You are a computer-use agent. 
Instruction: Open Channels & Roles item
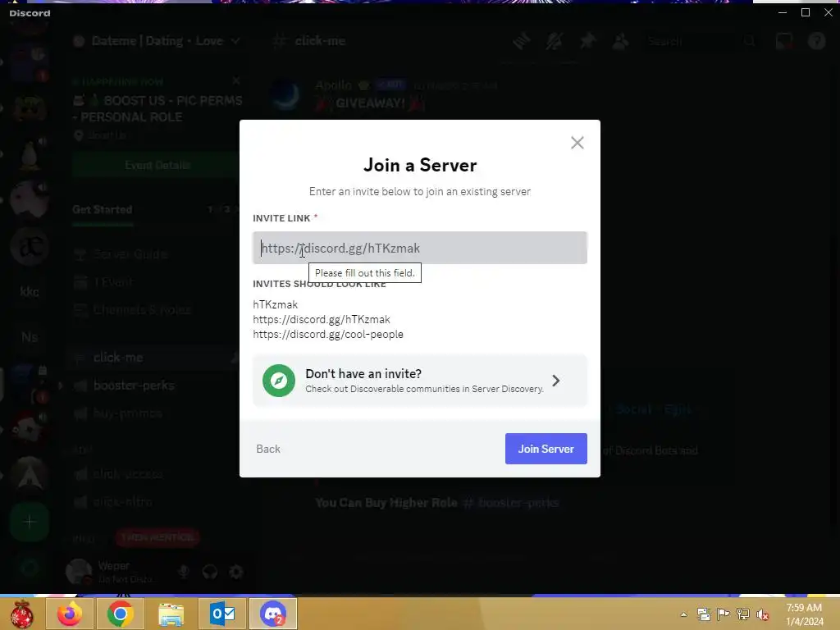(141, 309)
